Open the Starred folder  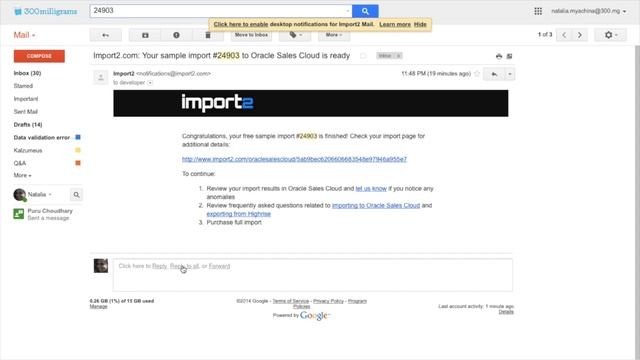pyautogui.click(x=23, y=86)
